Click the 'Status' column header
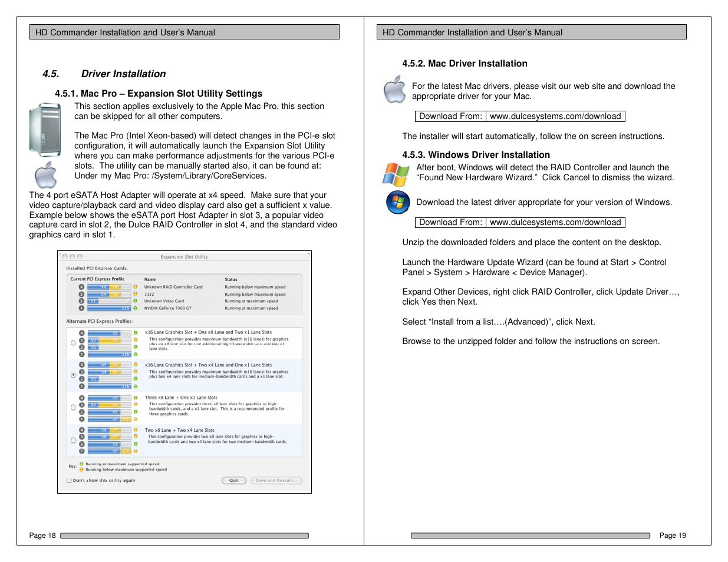The image size is (728, 562). tap(231, 279)
